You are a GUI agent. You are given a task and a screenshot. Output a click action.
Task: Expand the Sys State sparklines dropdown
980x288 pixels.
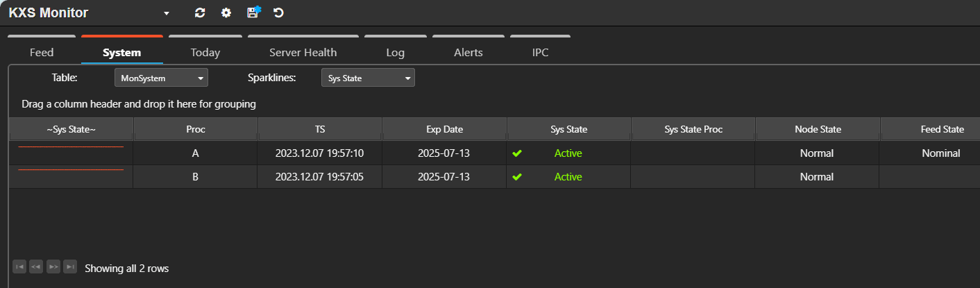coord(368,78)
